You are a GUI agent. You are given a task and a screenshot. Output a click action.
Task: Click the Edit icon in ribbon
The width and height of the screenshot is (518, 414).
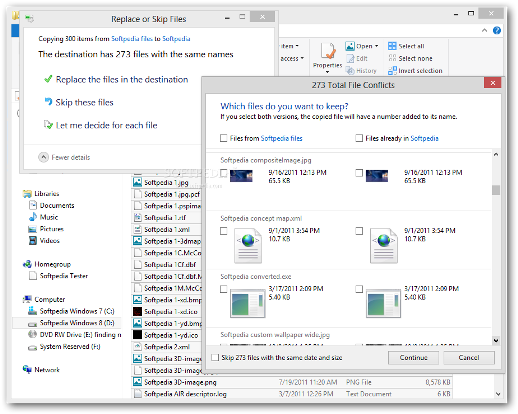pyautogui.click(x=350, y=58)
